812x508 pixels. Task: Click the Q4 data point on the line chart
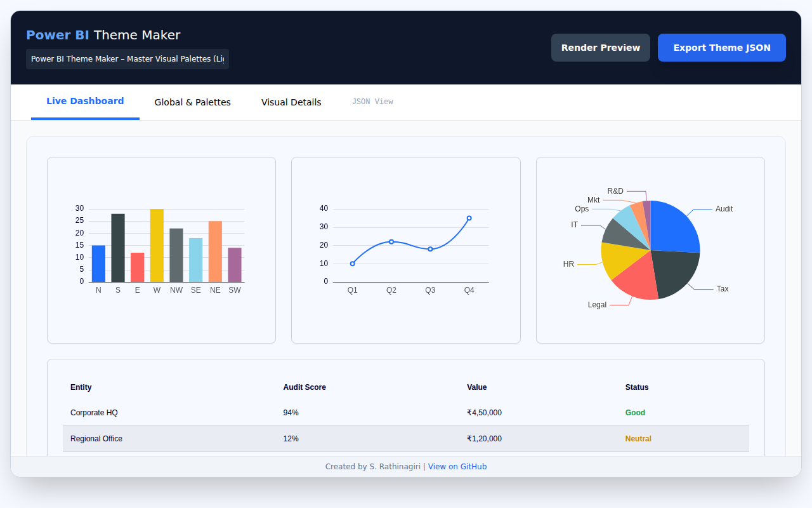(x=469, y=218)
